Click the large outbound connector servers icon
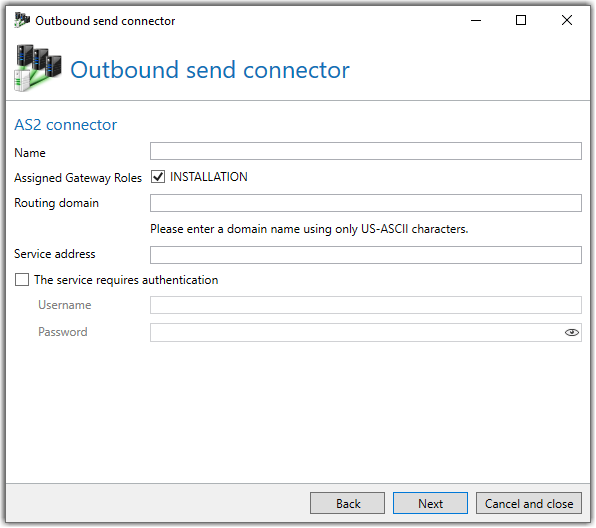 (x=38, y=68)
